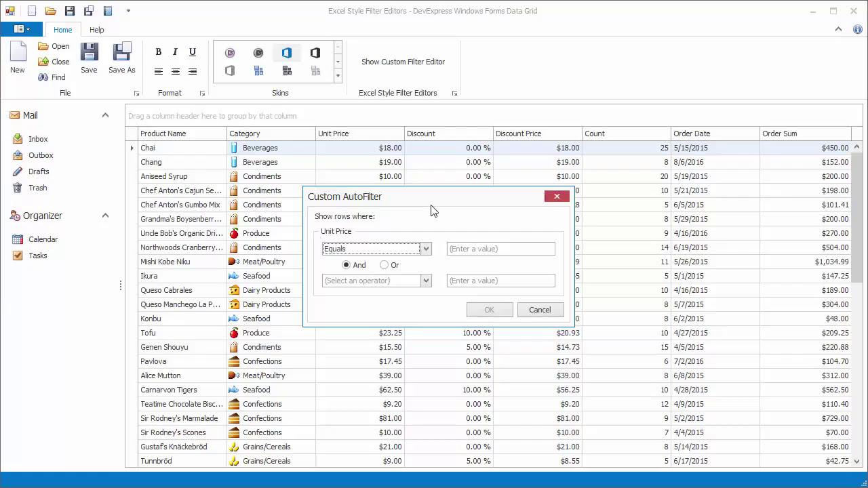This screenshot has height=488, width=868.
Task: Open the second operator dropdown
Action: (426, 281)
